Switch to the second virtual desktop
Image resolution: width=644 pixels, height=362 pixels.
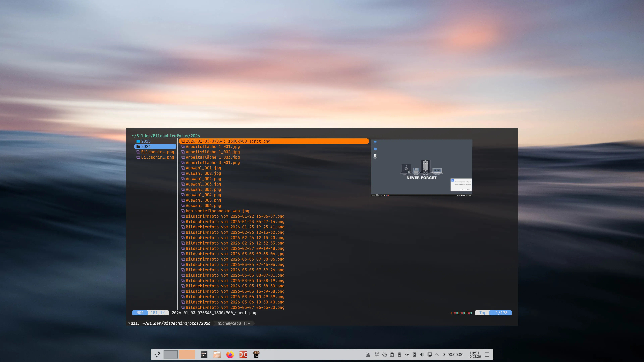(187, 354)
